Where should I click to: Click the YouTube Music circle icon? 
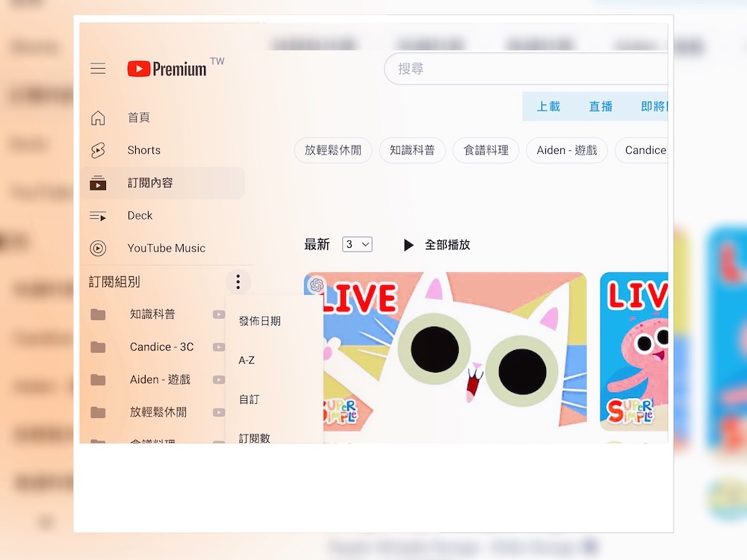pos(98,248)
